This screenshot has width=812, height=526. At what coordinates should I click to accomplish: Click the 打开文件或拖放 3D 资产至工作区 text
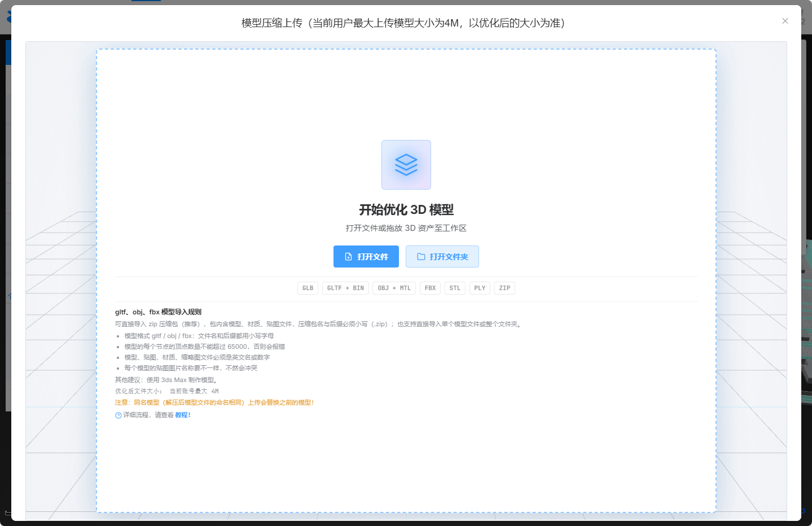[406, 228]
